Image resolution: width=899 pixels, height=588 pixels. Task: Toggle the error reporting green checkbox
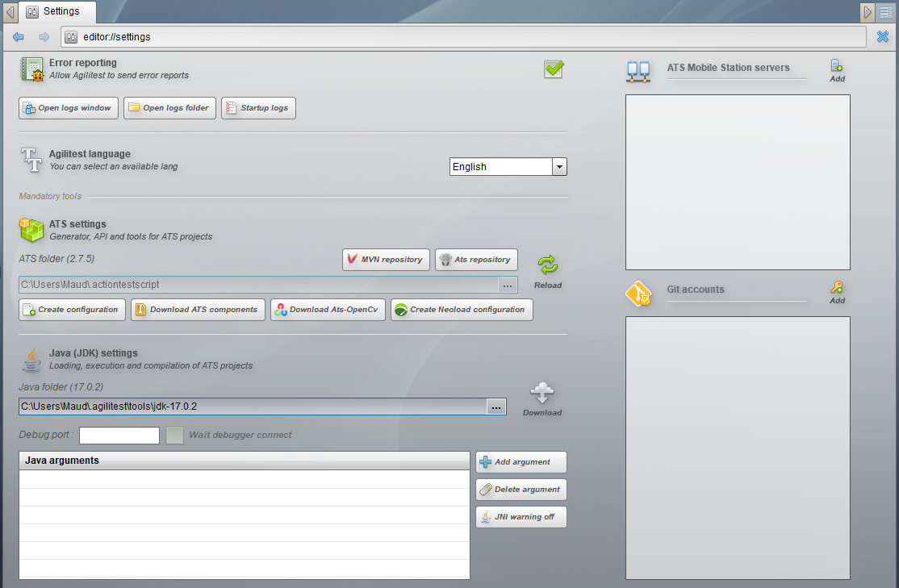coord(554,69)
